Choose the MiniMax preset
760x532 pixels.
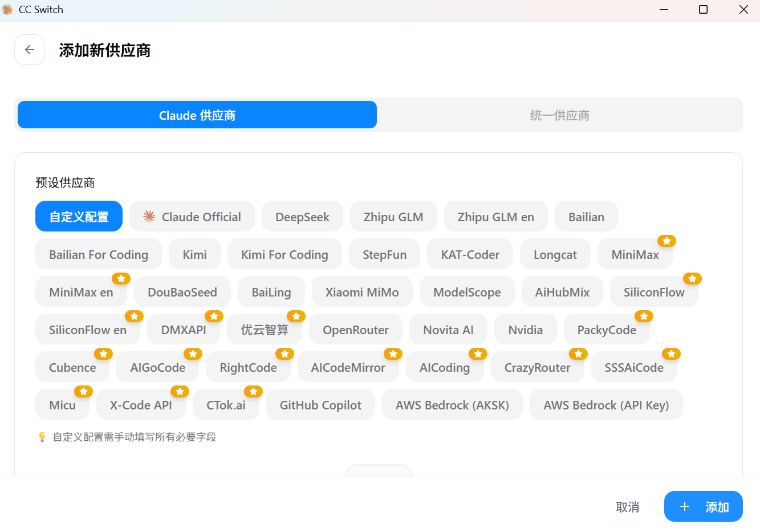(635, 254)
